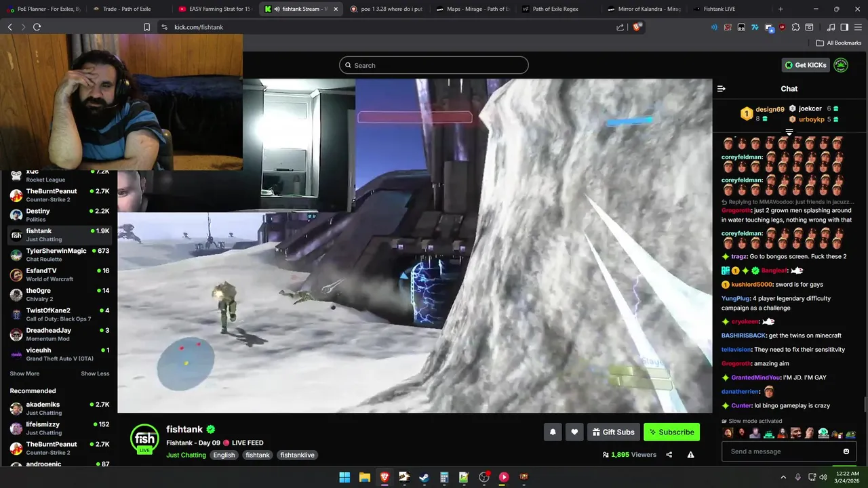The width and height of the screenshot is (868, 488).
Task: Go back with the browser back arrow
Action: (x=9, y=27)
